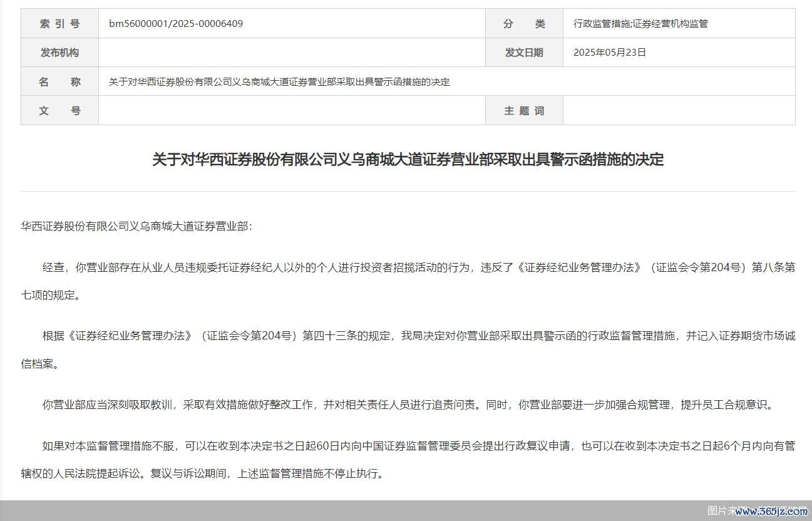
Task: Click the 分类 label cell
Action: tap(524, 24)
